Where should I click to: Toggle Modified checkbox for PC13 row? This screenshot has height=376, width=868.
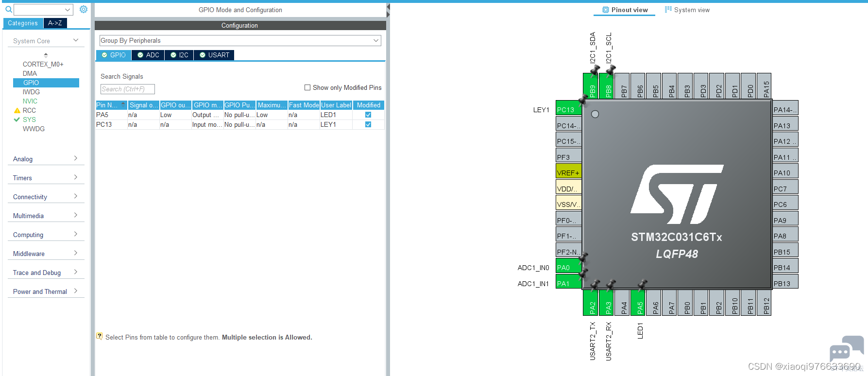368,124
